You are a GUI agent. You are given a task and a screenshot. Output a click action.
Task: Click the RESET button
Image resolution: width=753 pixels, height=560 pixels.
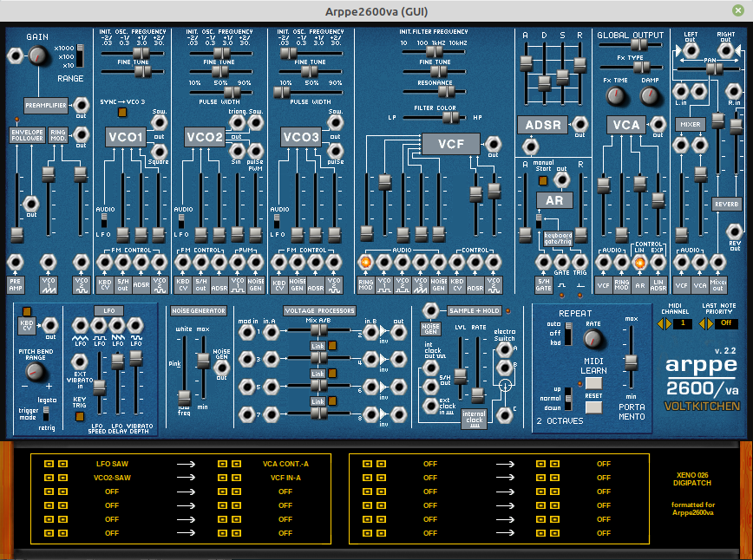pyautogui.click(x=593, y=407)
